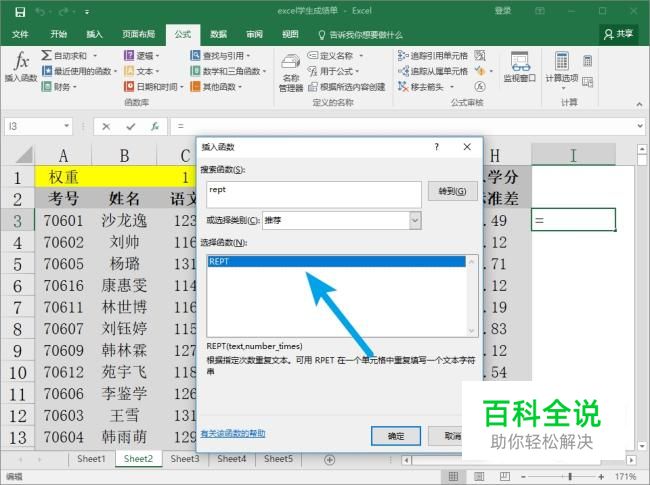Switch to the Review (审阅) tab
This screenshot has height=485, width=650.
(254, 34)
